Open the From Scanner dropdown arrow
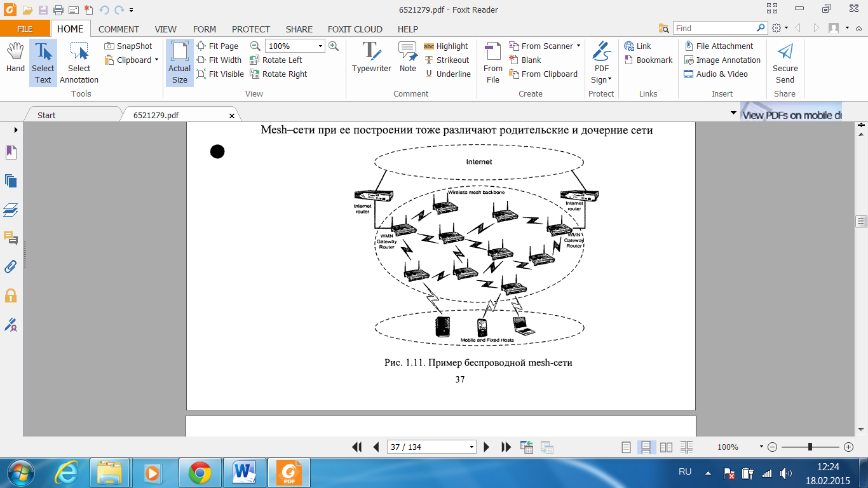868x488 pixels. point(578,46)
